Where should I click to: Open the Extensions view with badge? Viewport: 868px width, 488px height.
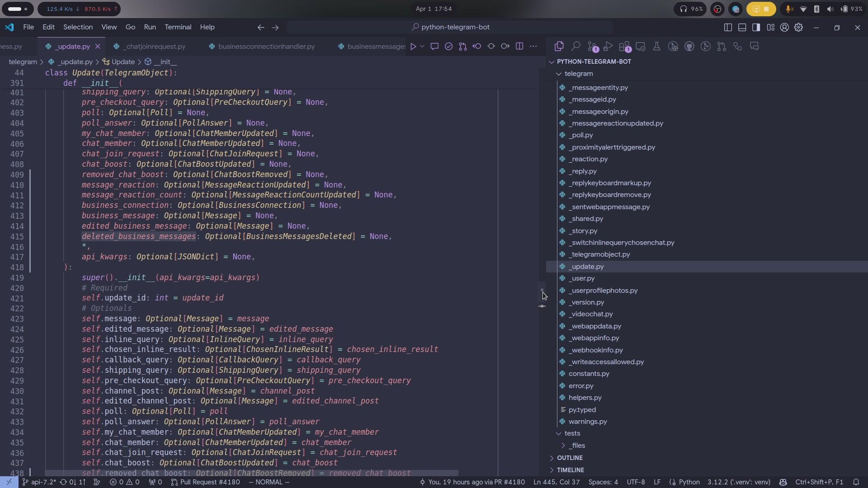[x=625, y=46]
